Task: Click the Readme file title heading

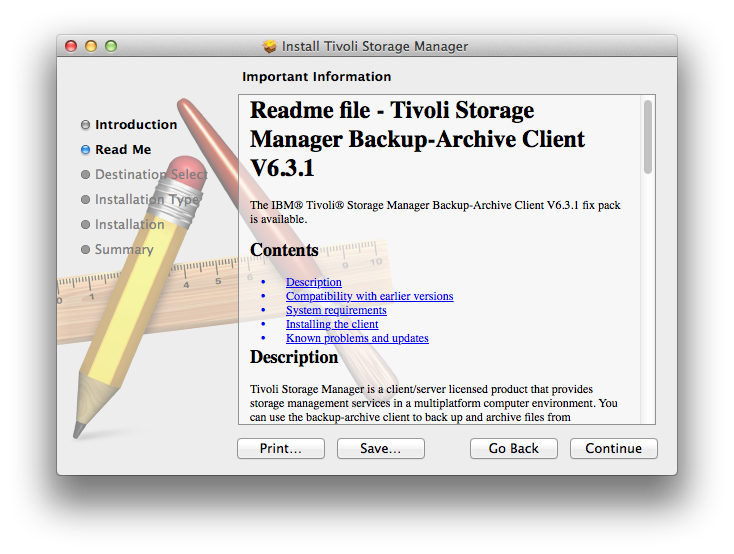Action: pos(417,139)
